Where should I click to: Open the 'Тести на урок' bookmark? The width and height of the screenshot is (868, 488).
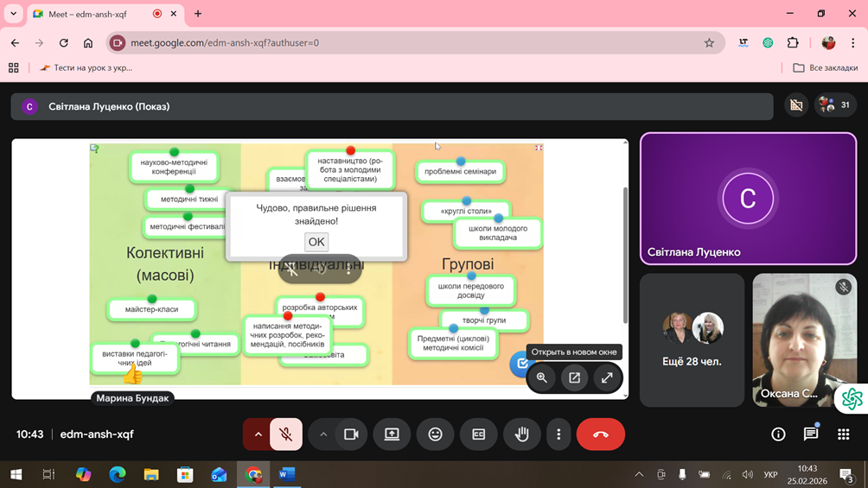[x=86, y=67]
